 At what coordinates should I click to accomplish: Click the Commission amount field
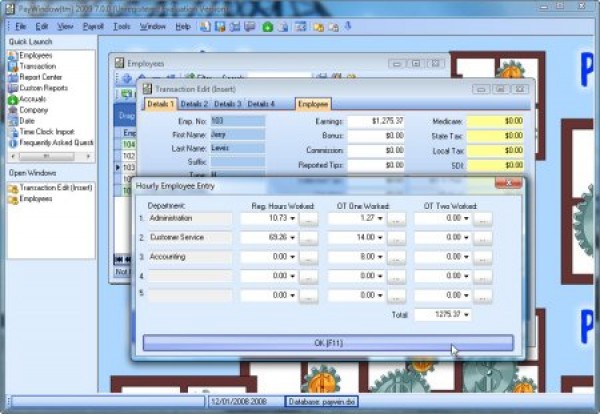(376, 150)
